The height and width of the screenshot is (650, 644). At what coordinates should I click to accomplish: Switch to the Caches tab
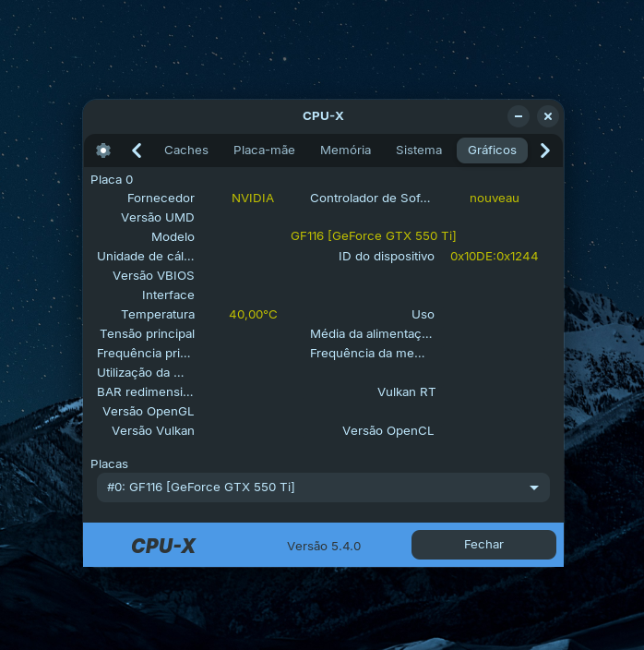pyautogui.click(x=186, y=150)
